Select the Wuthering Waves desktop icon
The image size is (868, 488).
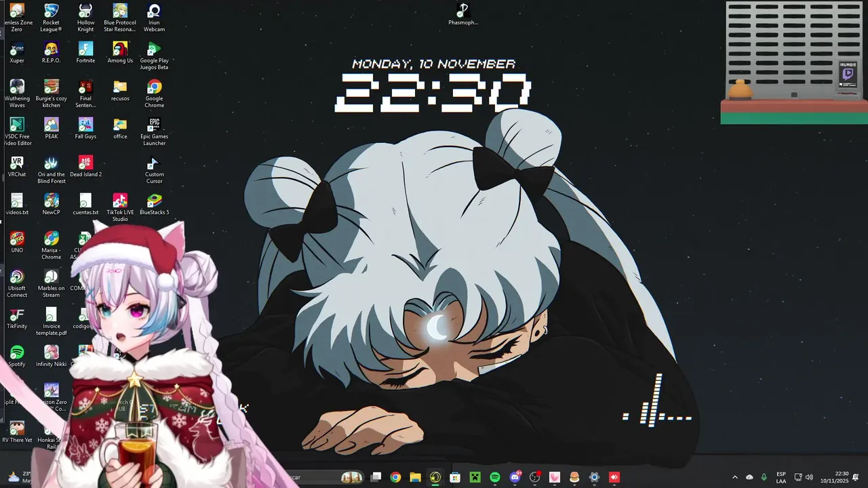click(x=17, y=94)
